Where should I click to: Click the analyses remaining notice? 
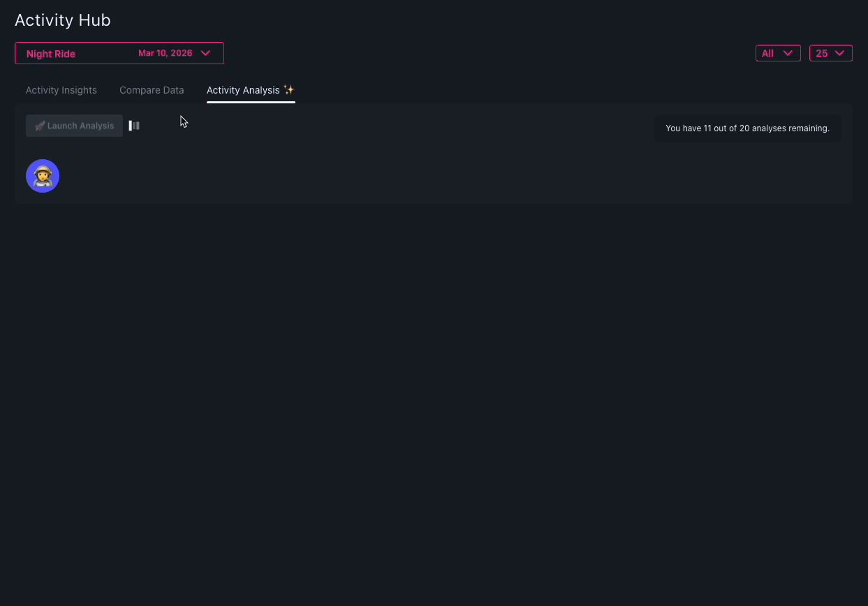[747, 128]
